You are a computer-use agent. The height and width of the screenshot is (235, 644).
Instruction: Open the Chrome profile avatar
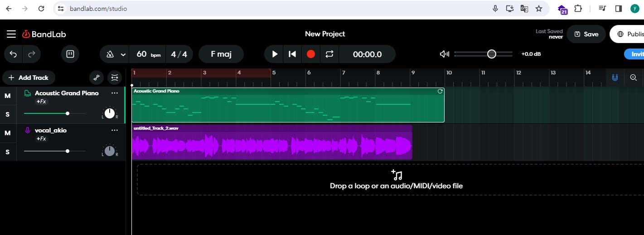tap(634, 9)
